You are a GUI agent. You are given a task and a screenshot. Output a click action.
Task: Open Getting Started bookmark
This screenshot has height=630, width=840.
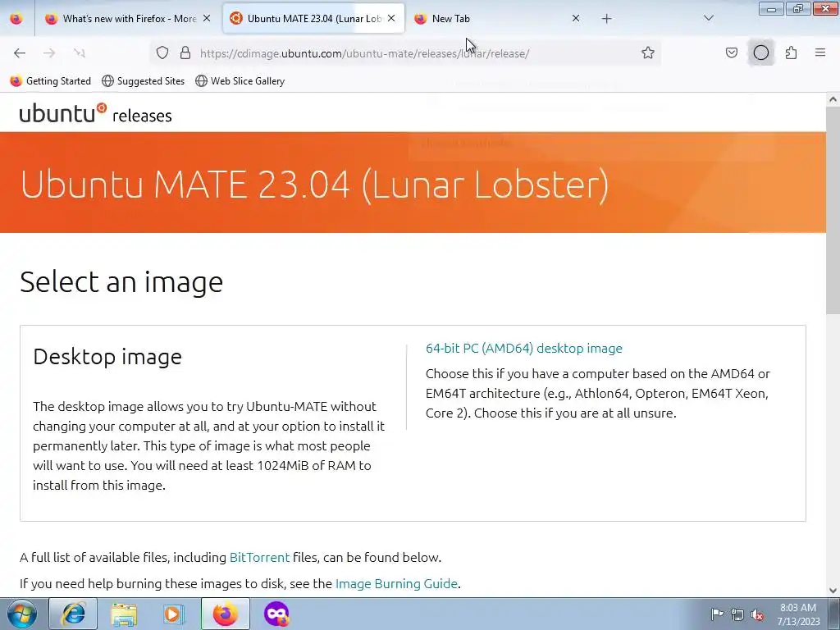pyautogui.click(x=51, y=81)
